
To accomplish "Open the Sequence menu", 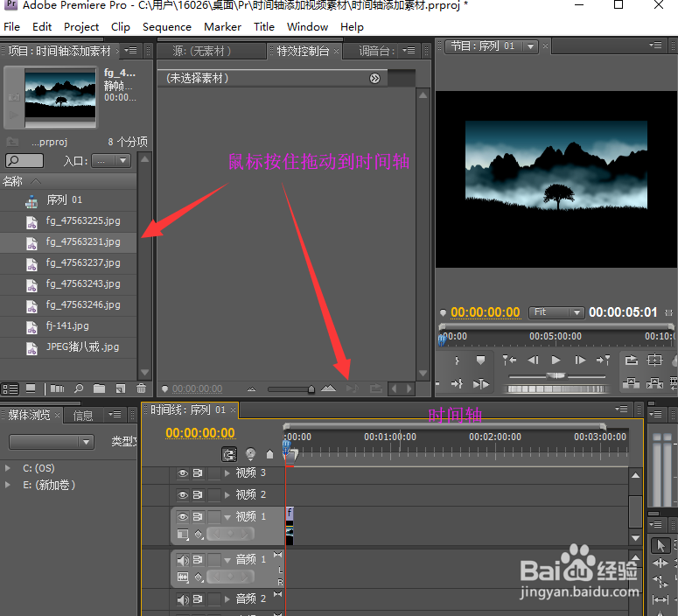I will (167, 27).
